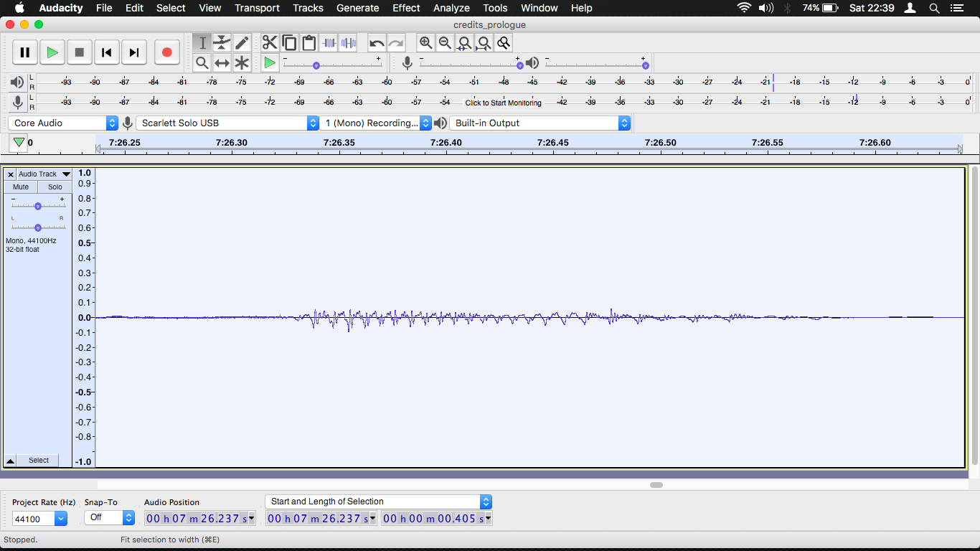Collapse the track with the triangle button
Screen dimensions: 980x551
click(10, 461)
